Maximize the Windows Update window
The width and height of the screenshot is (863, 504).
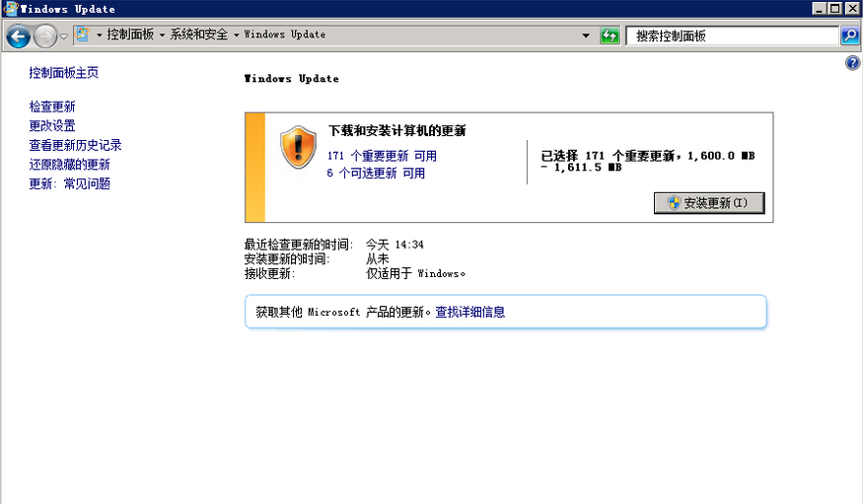tap(835, 8)
